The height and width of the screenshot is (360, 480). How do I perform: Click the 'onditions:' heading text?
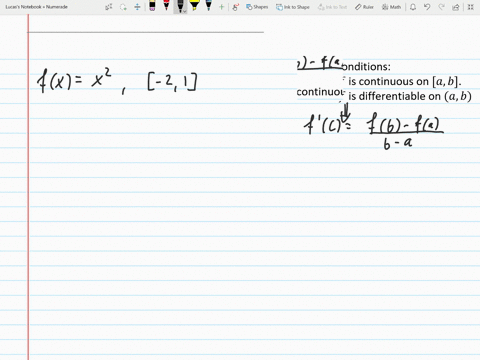tap(366, 67)
